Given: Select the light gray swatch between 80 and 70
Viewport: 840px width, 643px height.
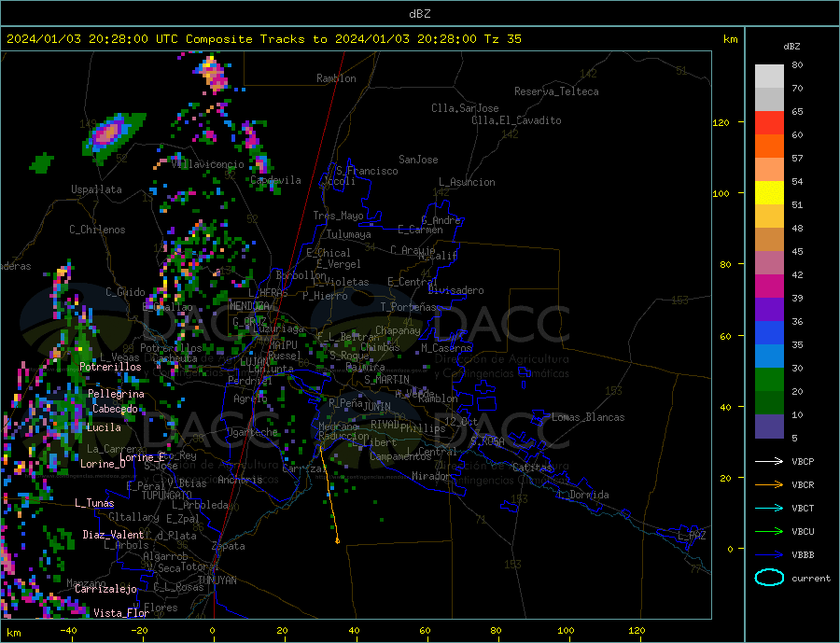Looking at the screenshot, I should [x=769, y=77].
